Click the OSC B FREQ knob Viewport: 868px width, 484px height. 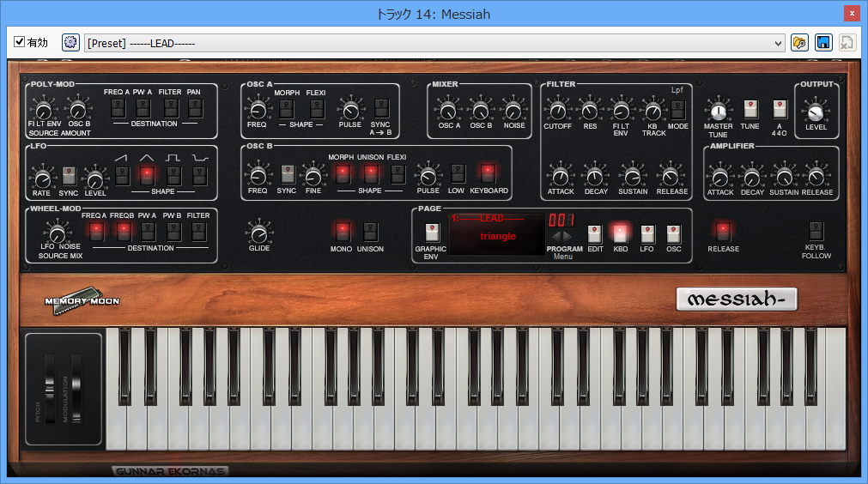point(258,175)
